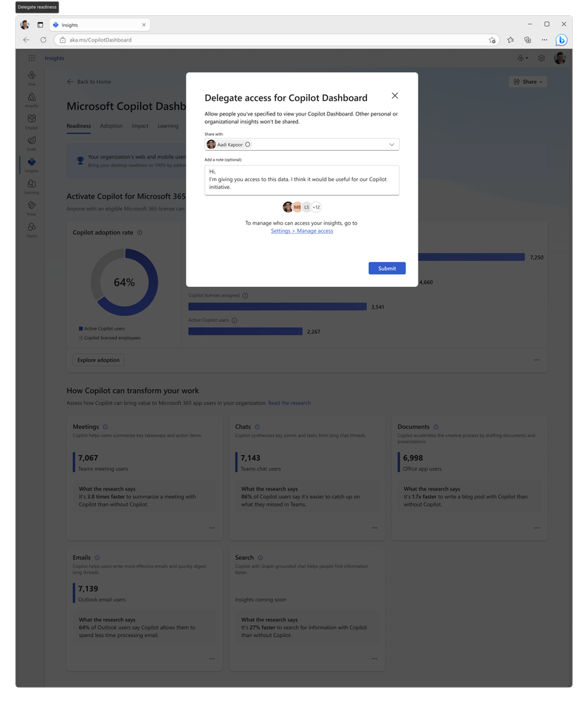Viewport: 588px width, 704px height.
Task: Open the Viva app launcher waffle
Action: 32,58
